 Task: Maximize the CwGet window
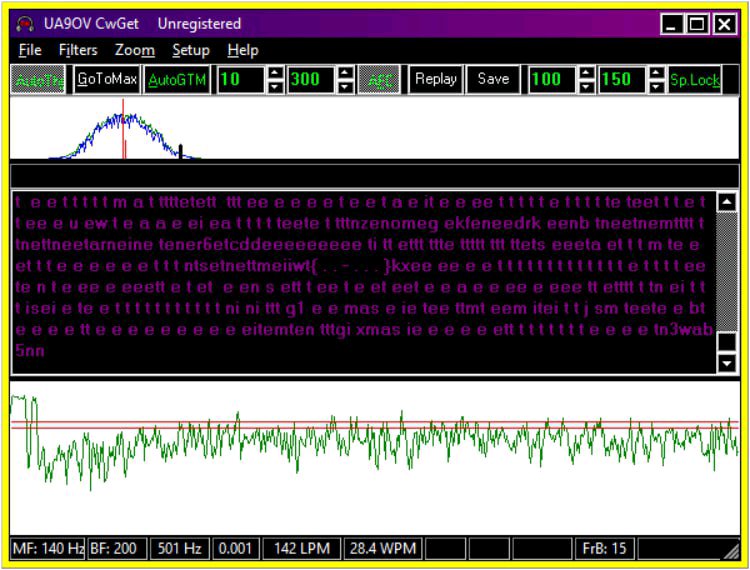click(x=696, y=24)
